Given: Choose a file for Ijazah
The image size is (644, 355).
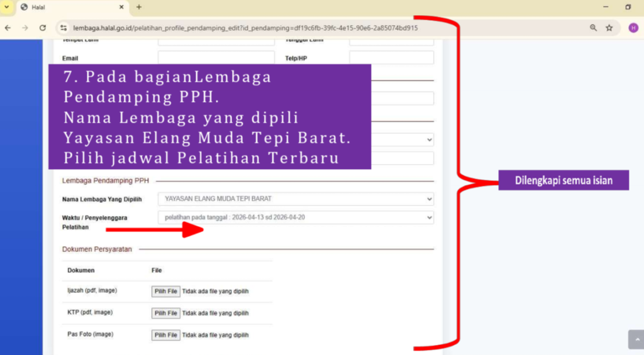Looking at the screenshot, I should [165, 292].
